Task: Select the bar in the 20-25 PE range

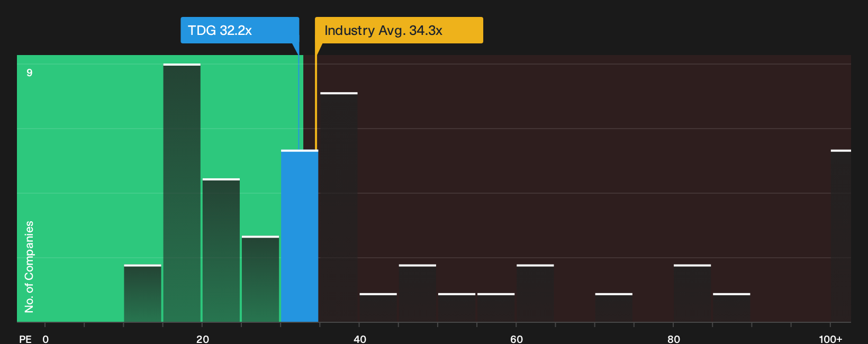Action: point(221,250)
